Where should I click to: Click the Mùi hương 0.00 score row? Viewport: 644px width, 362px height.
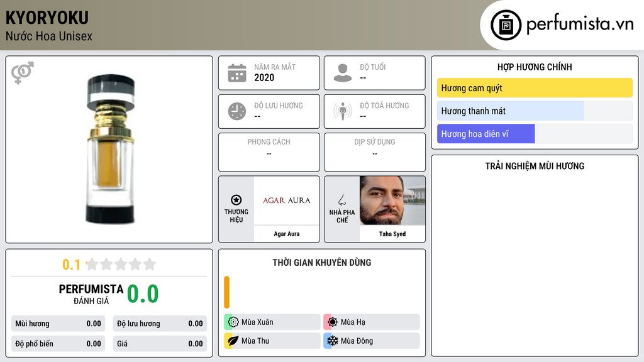point(58,324)
